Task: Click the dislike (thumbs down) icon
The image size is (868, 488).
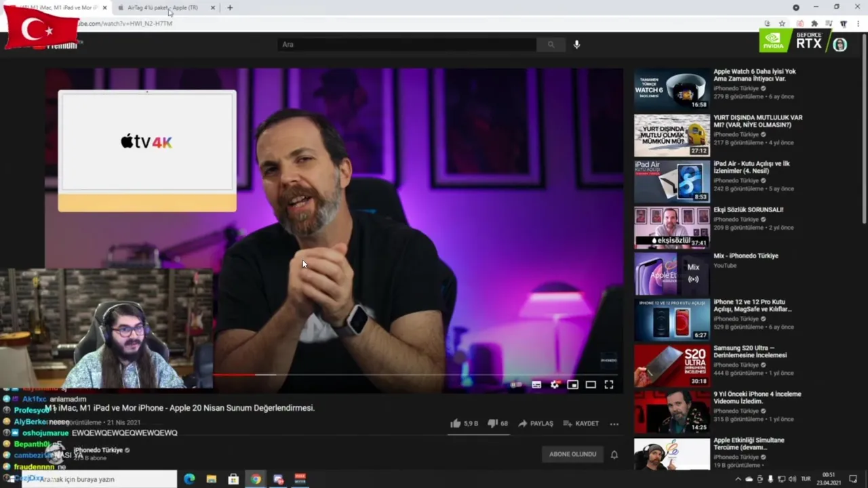Action: (x=492, y=424)
